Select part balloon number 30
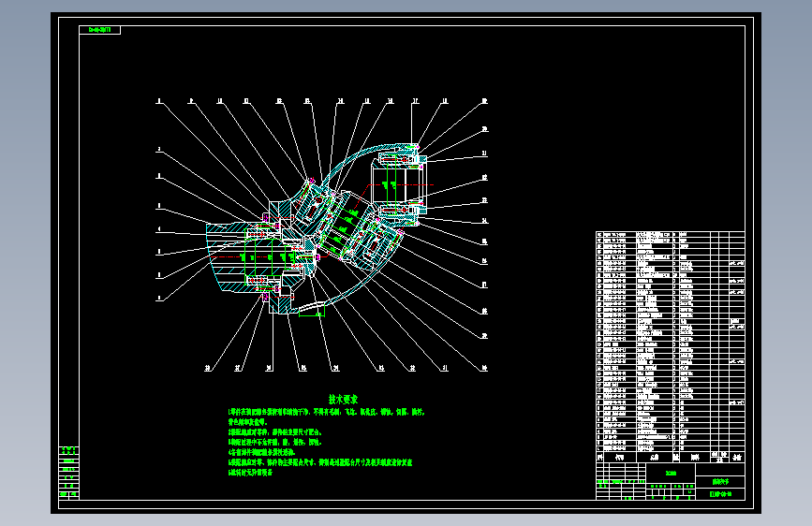The image size is (812, 526). click(x=485, y=368)
